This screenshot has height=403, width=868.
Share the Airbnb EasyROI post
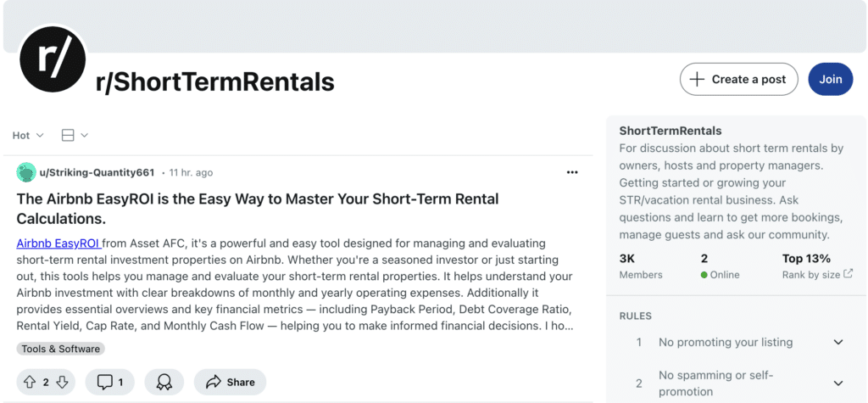[x=230, y=382]
